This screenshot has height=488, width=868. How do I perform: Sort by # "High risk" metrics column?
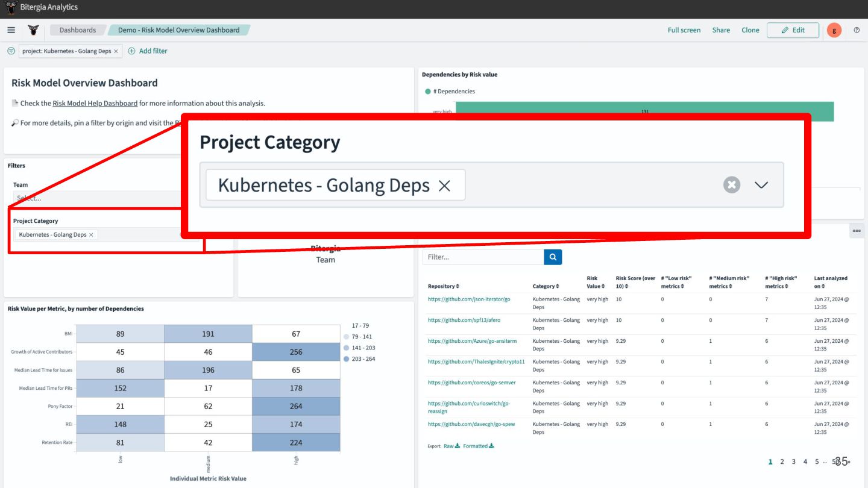coord(781,282)
